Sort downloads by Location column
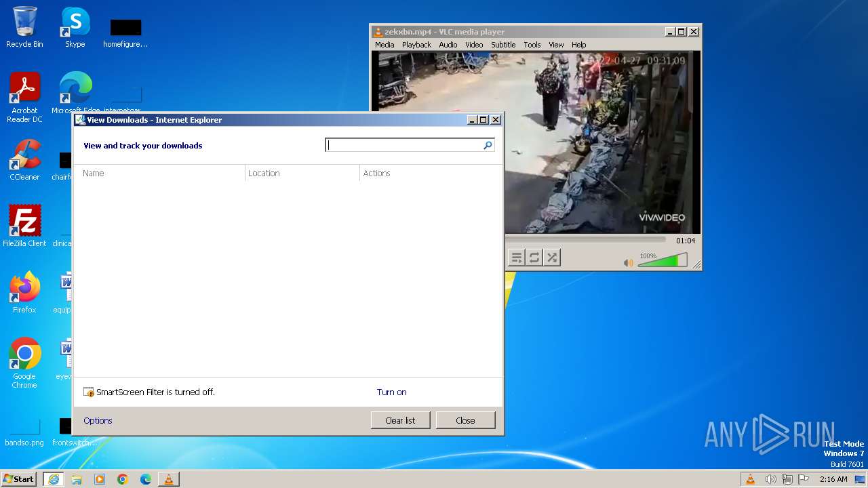Viewport: 868px width, 488px height. point(302,174)
